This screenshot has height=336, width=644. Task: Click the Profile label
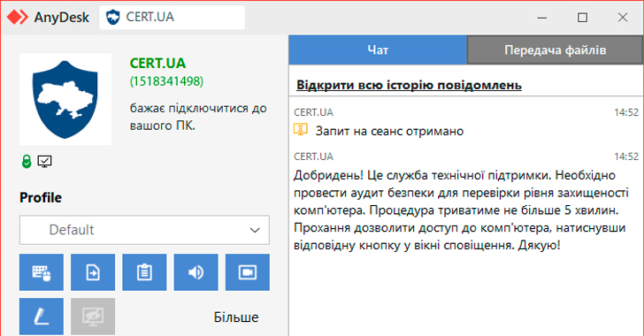pyautogui.click(x=41, y=197)
